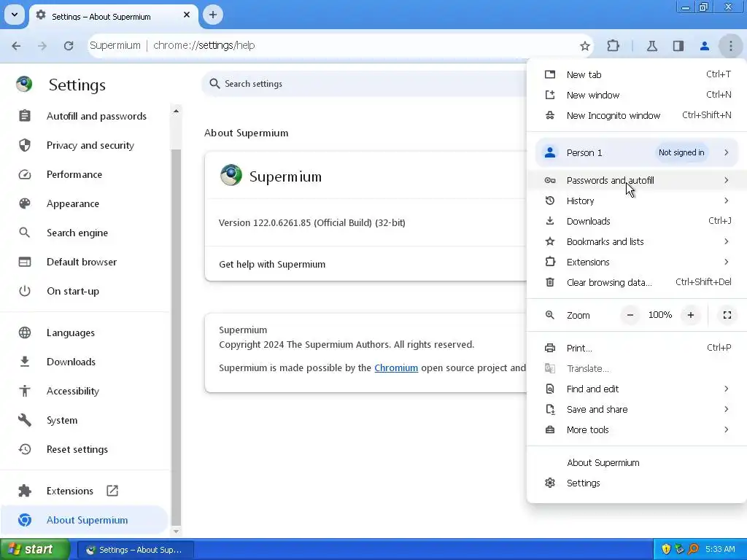Image resolution: width=747 pixels, height=560 pixels.
Task: Click the forward navigation arrow
Action: [42, 46]
